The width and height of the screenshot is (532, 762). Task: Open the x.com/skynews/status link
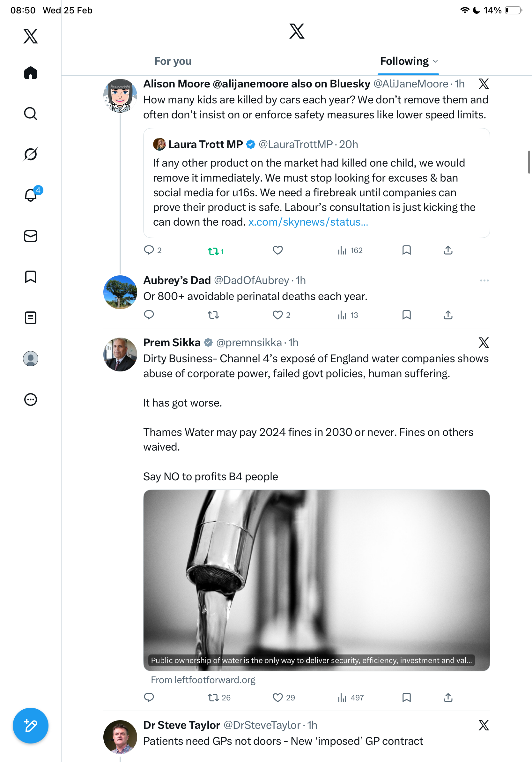point(308,222)
